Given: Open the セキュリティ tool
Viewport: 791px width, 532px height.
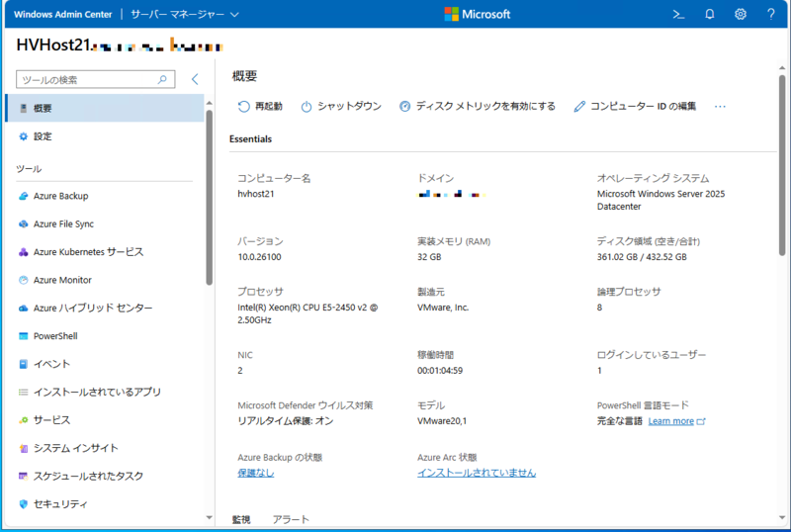Looking at the screenshot, I should [x=105, y=504].
